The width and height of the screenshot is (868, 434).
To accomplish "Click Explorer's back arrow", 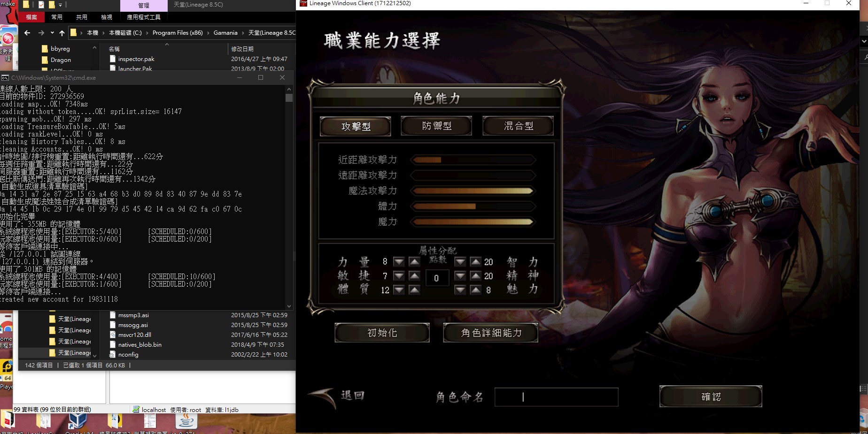I will [x=27, y=33].
